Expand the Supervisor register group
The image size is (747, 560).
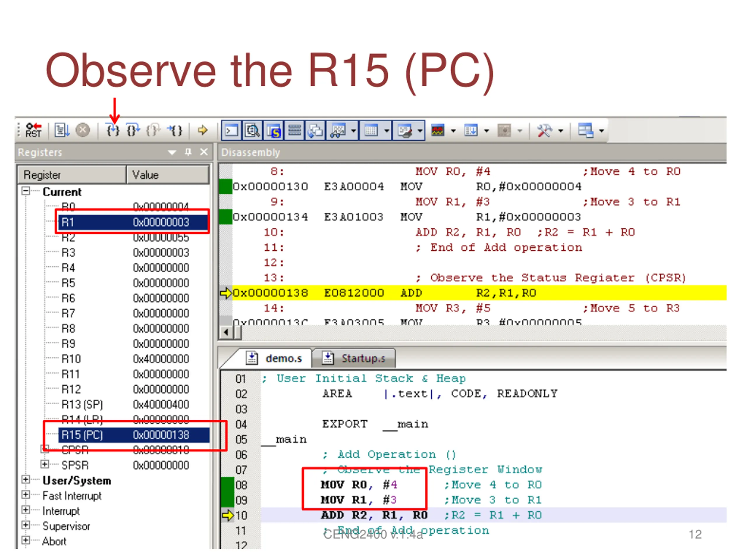[x=26, y=525]
